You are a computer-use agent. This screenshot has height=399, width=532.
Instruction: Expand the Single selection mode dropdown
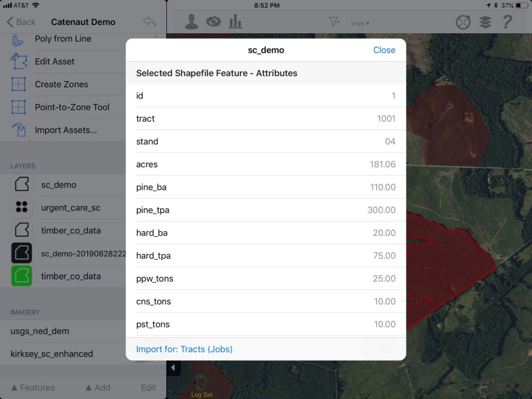pos(360,23)
